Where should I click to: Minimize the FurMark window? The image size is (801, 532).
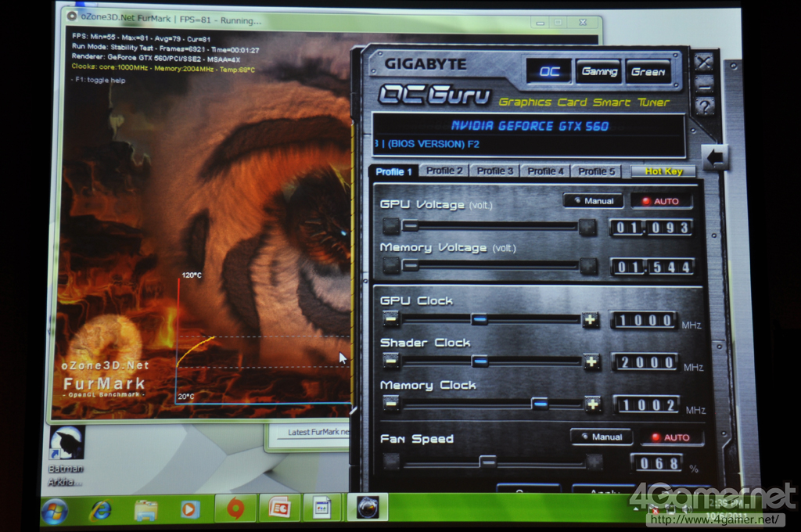tap(540, 23)
